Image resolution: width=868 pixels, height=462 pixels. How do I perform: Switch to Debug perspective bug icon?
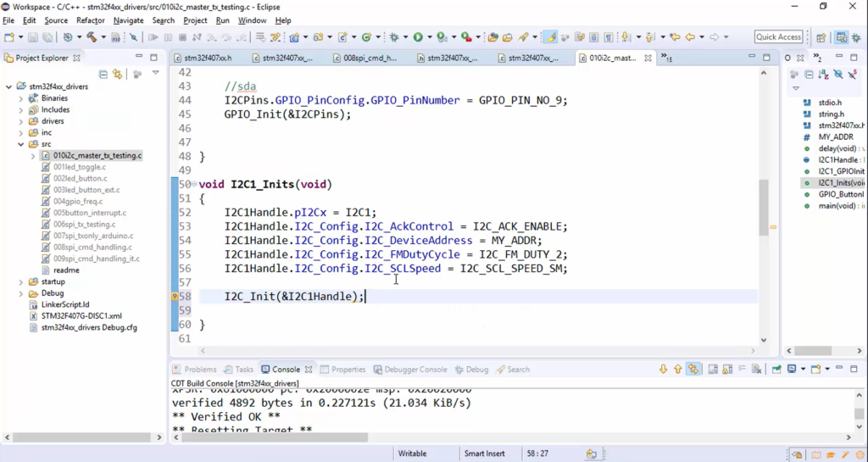856,37
